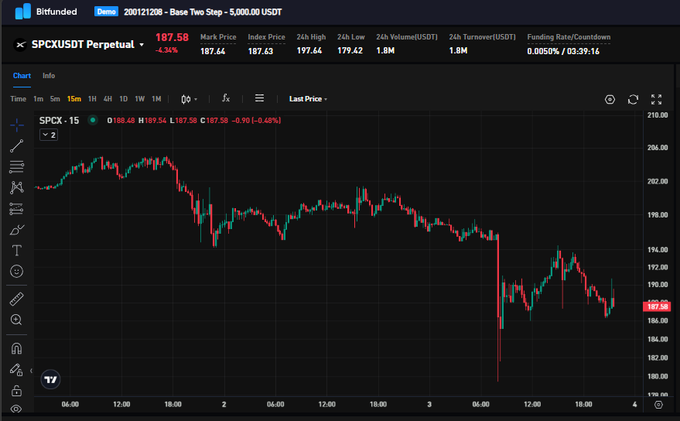Screen dimensions: 680x421
Task: Enter fullscreen chart mode
Action: 656,100
